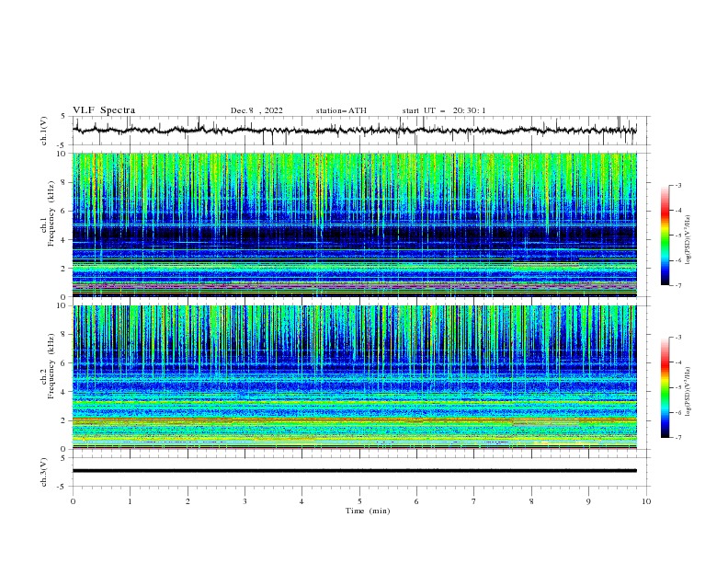The height and width of the screenshot is (563, 728).
Task: Click the ch.2 colorbar "-7" value
Action: 678,437
